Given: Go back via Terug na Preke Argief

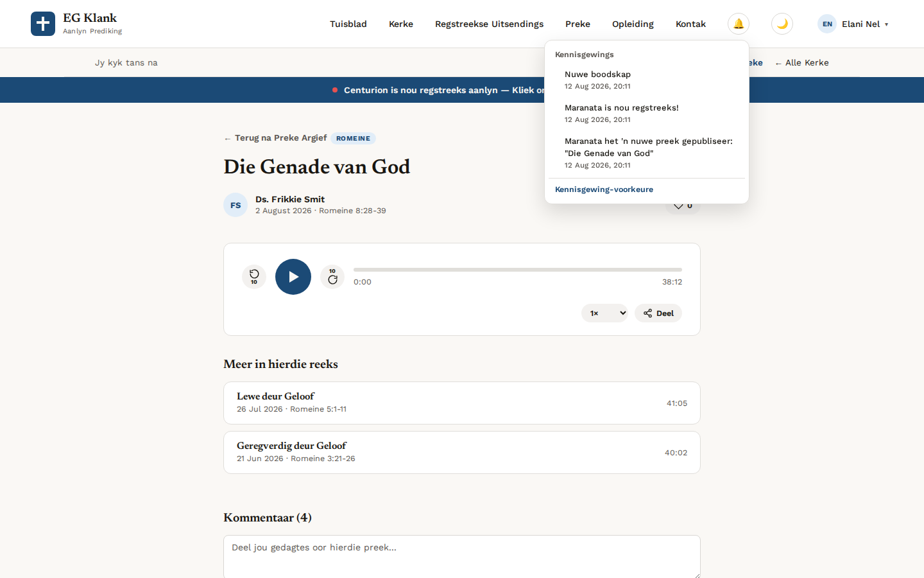Looking at the screenshot, I should 275,138.
